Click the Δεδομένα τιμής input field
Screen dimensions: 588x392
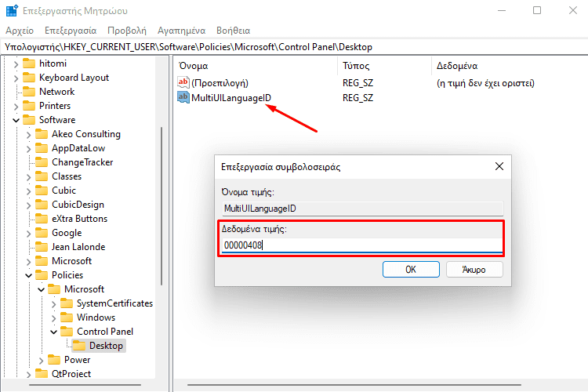point(362,245)
